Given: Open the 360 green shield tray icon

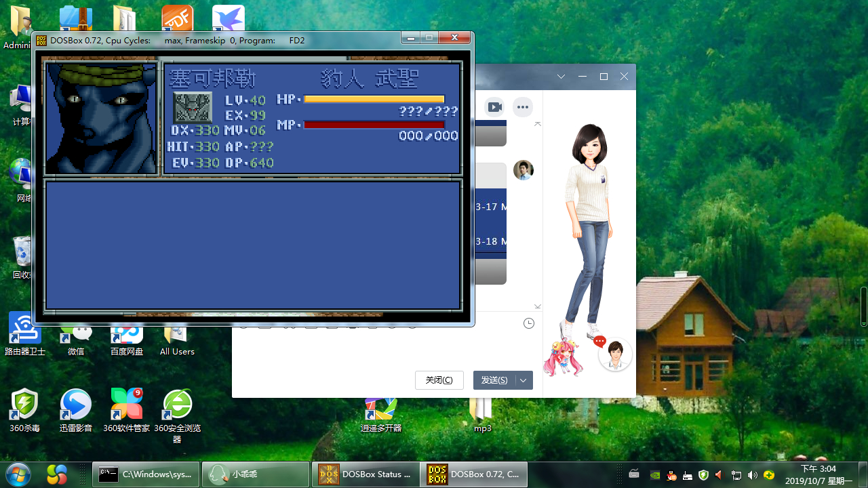Looking at the screenshot, I should [x=704, y=474].
